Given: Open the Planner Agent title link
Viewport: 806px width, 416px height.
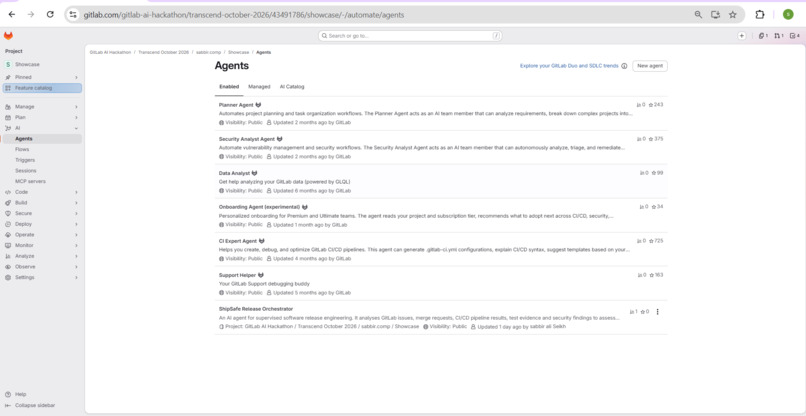Looking at the screenshot, I should (x=236, y=105).
